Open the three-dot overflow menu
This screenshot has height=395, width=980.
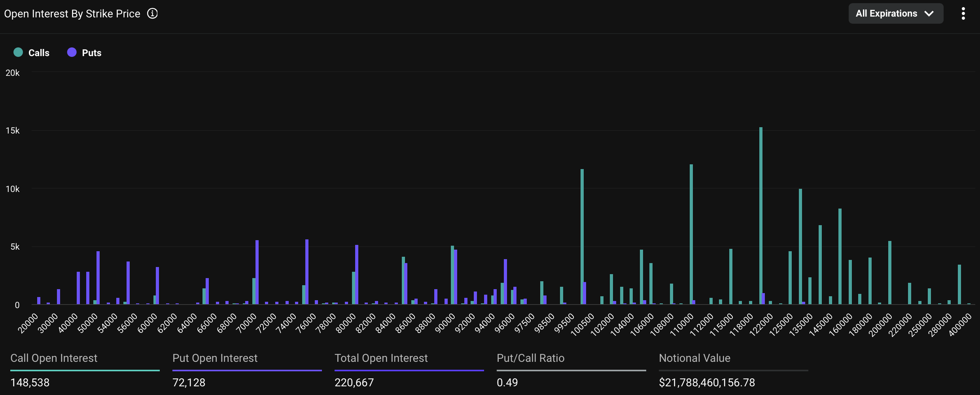point(963,13)
